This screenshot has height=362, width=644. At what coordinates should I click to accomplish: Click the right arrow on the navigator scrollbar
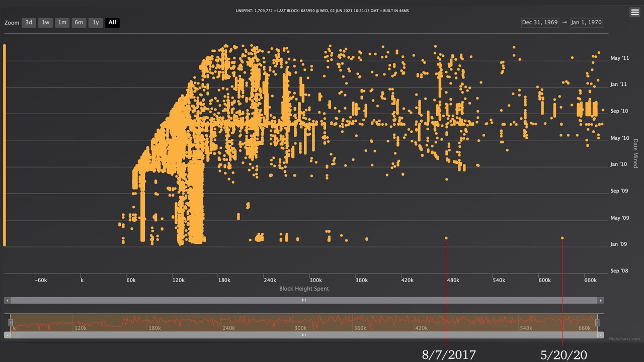600,335
